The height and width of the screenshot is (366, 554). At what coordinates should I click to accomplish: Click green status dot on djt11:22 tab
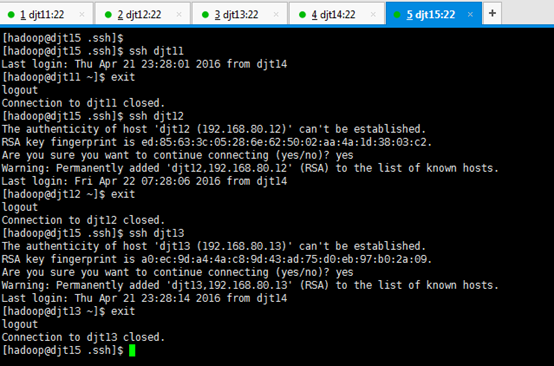(x=11, y=14)
